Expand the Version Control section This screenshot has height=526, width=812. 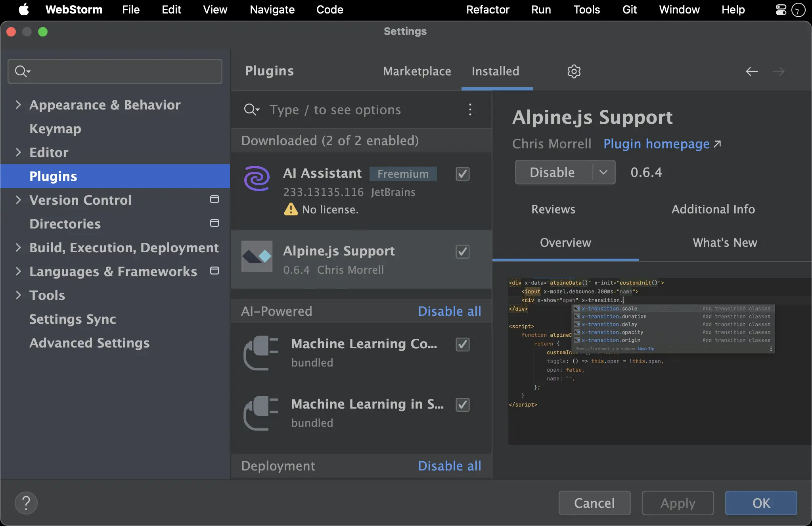coord(18,200)
